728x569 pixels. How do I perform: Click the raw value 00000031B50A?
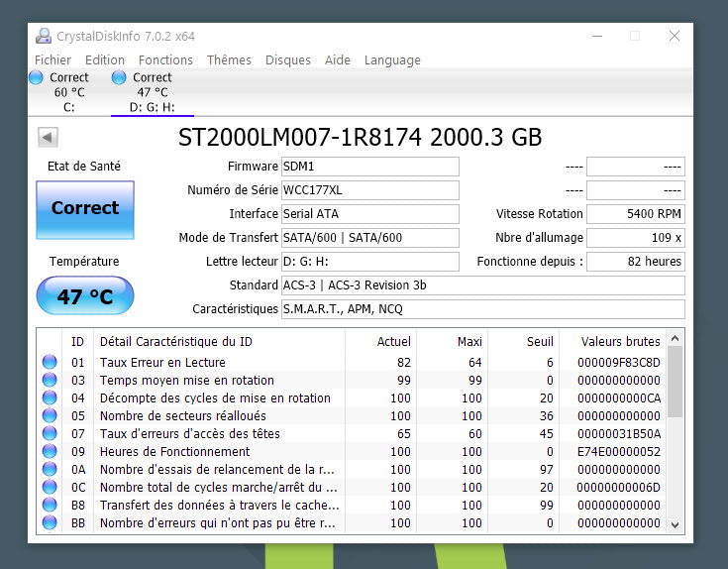[618, 434]
